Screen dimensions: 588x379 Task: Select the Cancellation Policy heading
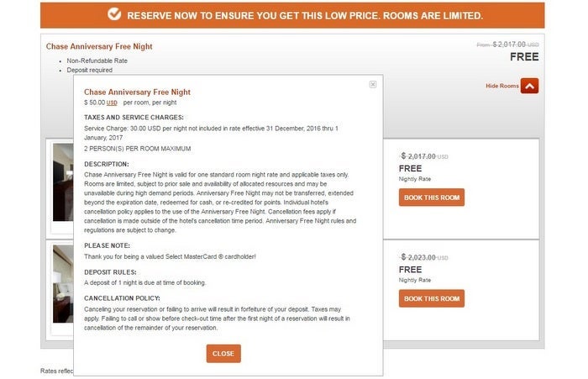[123, 297]
